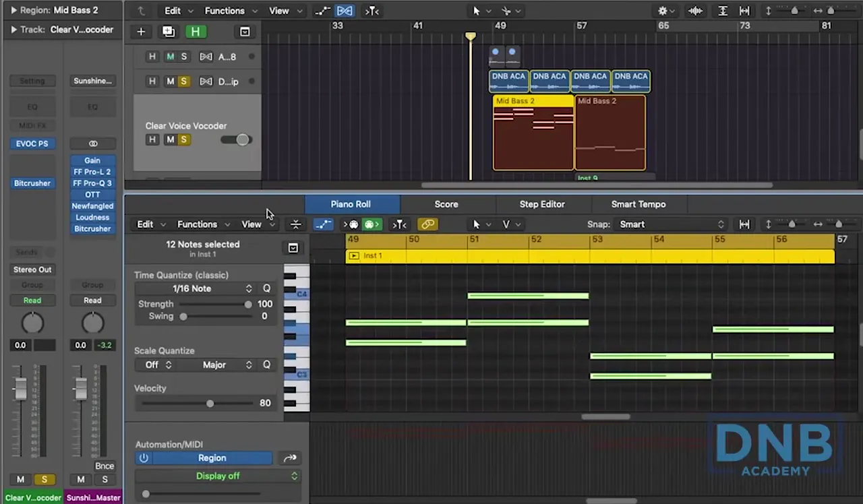Click the Stereo Out output button
The width and height of the screenshot is (863, 504).
(32, 270)
